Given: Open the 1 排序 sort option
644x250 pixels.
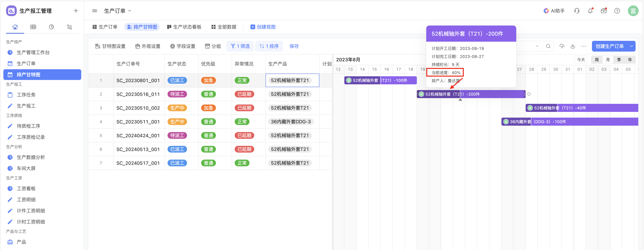Looking at the screenshot, I should (x=269, y=46).
